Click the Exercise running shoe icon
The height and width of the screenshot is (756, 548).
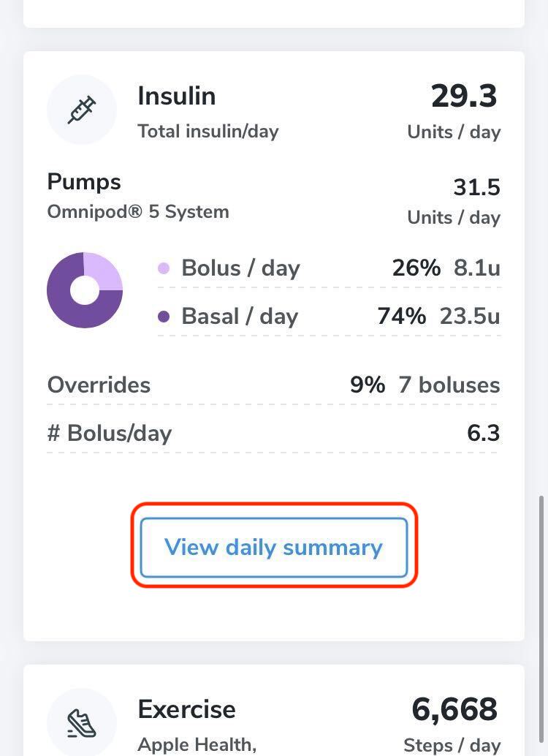(x=82, y=723)
